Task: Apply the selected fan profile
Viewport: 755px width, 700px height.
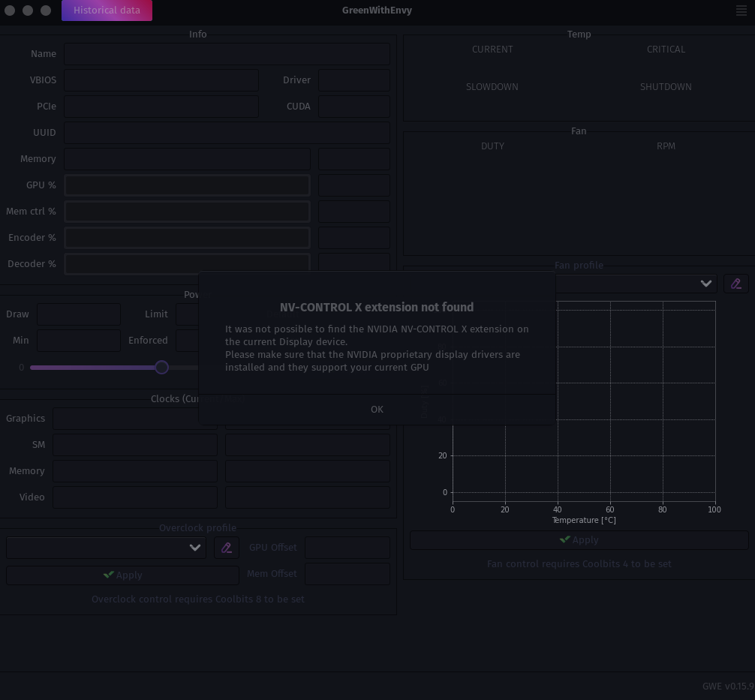Action: [579, 540]
